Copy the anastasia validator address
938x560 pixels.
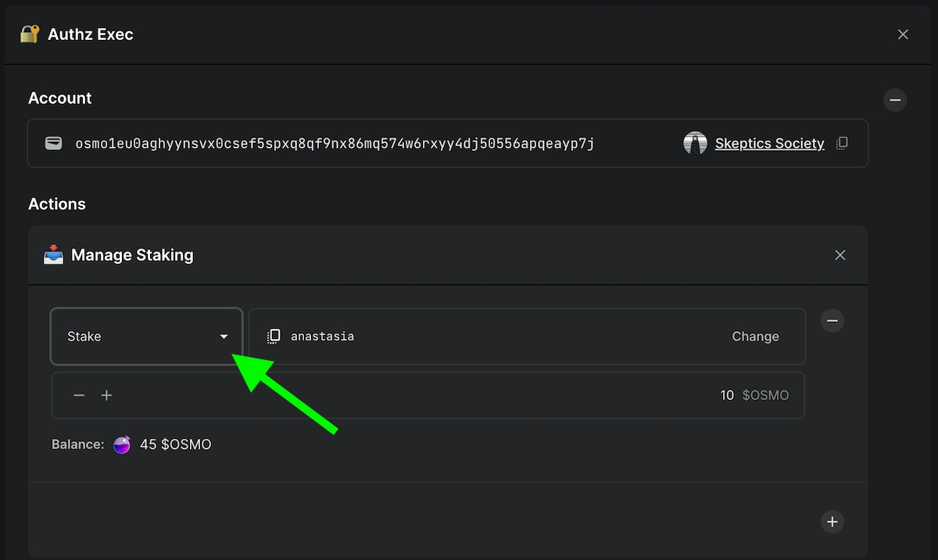(x=274, y=337)
